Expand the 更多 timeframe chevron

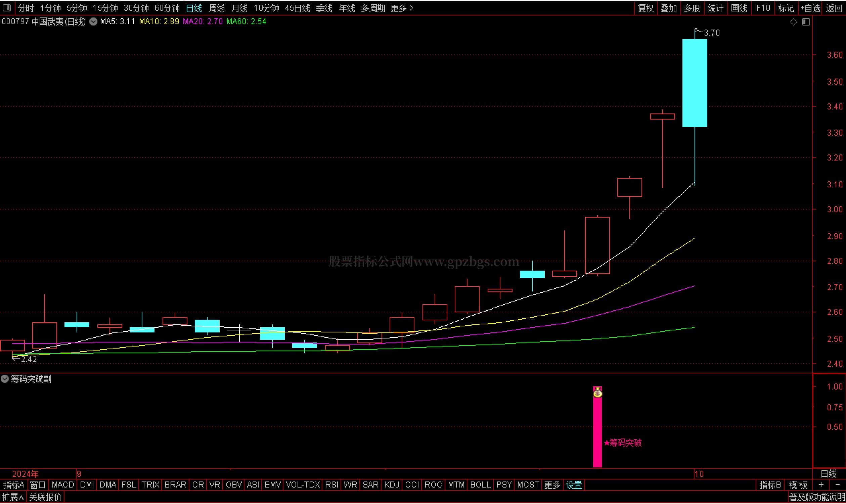pyautogui.click(x=412, y=8)
